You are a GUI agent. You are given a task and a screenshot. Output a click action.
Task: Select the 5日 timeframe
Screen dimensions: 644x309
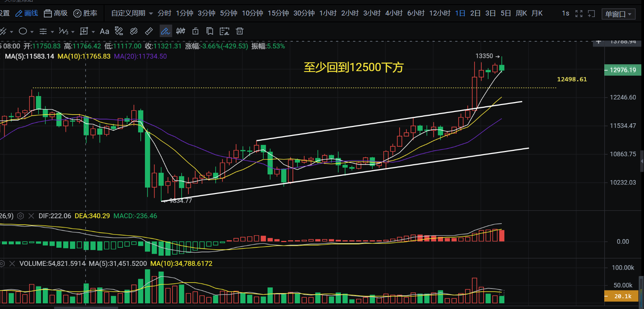point(506,13)
